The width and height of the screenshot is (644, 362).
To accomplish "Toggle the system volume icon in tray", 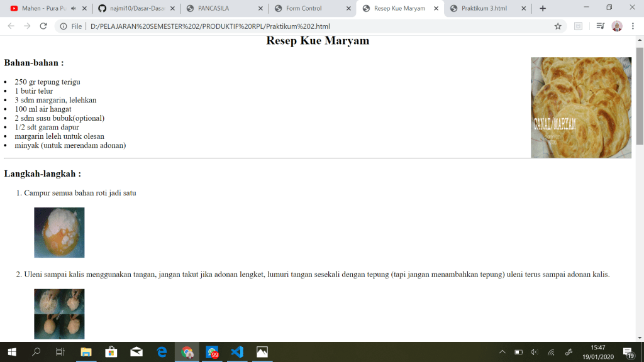I will point(535,352).
